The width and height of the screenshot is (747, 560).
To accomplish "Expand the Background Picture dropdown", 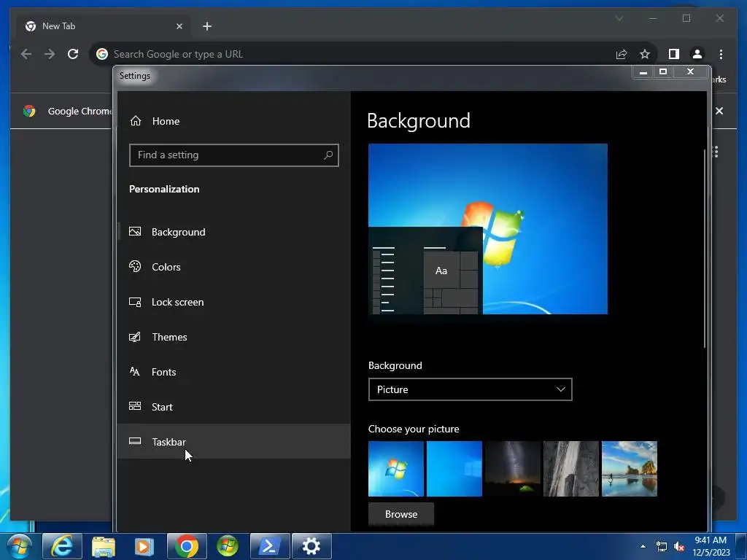I will pyautogui.click(x=470, y=389).
